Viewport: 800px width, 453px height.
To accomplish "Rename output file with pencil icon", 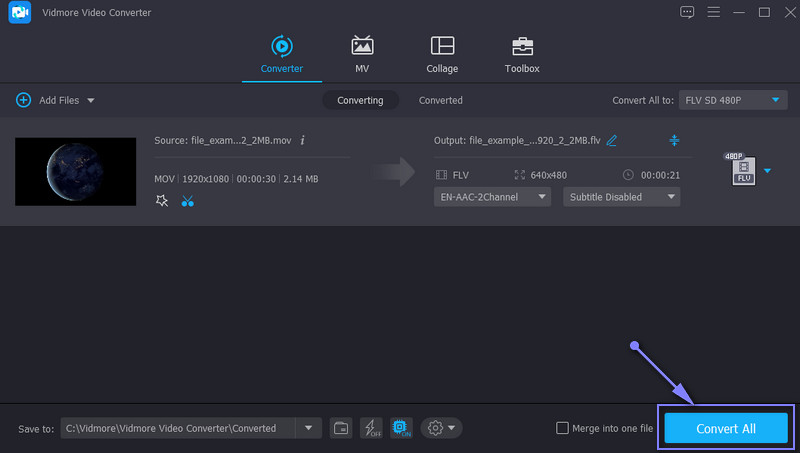I will (x=612, y=140).
